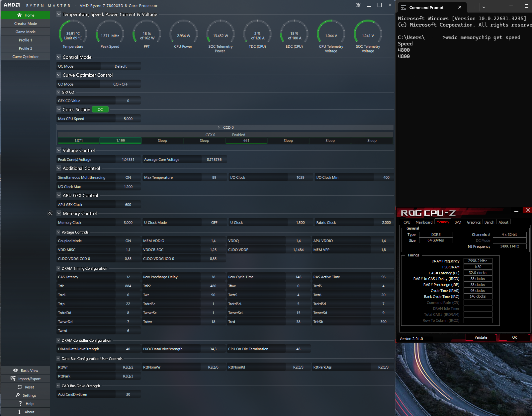This screenshot has width=532, height=416.
Task: Toggle Simultaneous Multithreading ON value
Action: [x=128, y=177]
